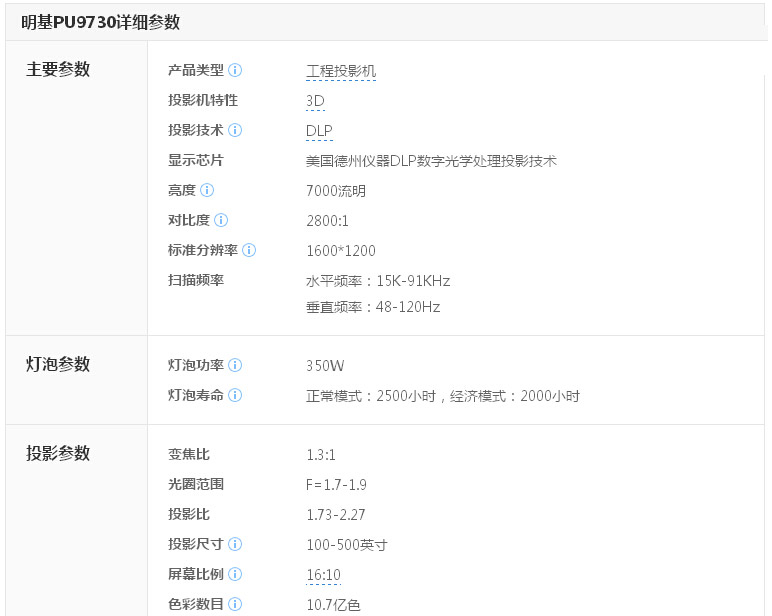Select the 7000流明 brightness value
772x616 pixels.
(336, 191)
